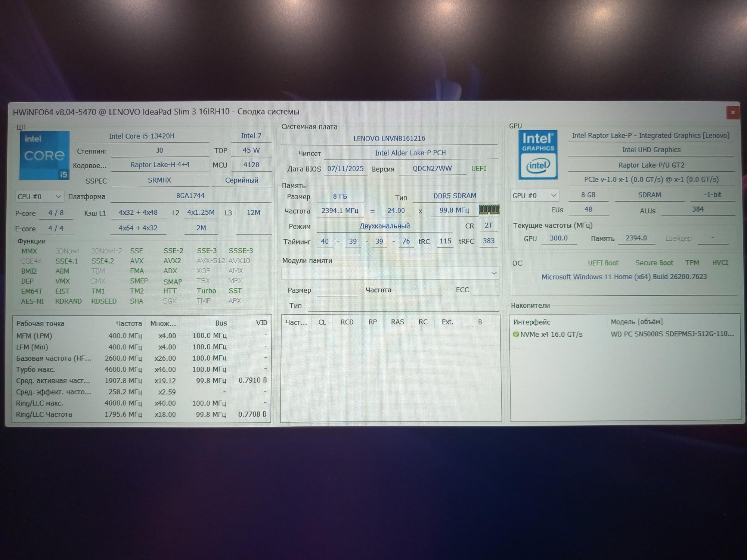747x560 pixels.
Task: Click the memory module chip icon
Action: 489,210
